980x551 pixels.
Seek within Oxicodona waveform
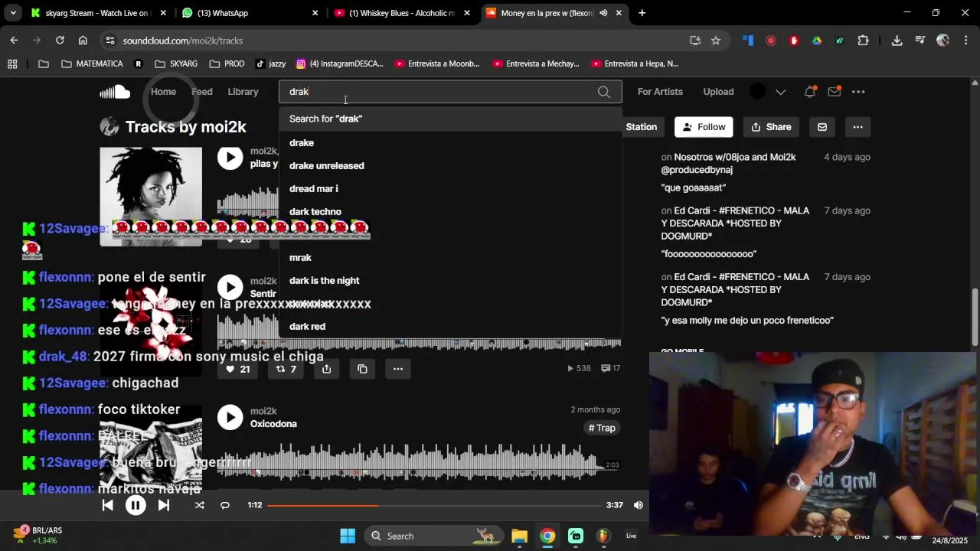[x=419, y=461]
